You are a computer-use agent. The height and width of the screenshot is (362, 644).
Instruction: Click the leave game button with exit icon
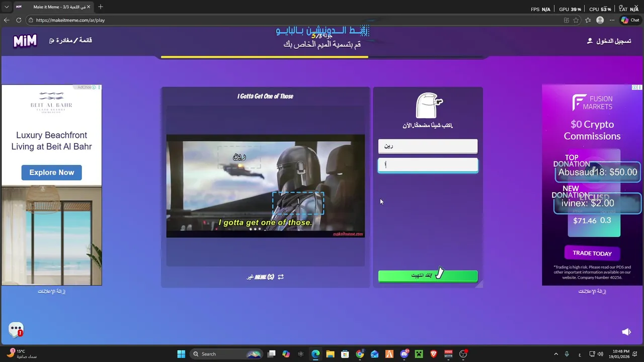[70, 40]
